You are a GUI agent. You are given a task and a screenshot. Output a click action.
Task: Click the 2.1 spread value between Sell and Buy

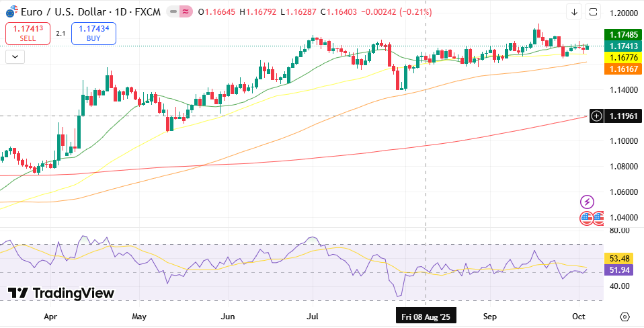pyautogui.click(x=61, y=34)
